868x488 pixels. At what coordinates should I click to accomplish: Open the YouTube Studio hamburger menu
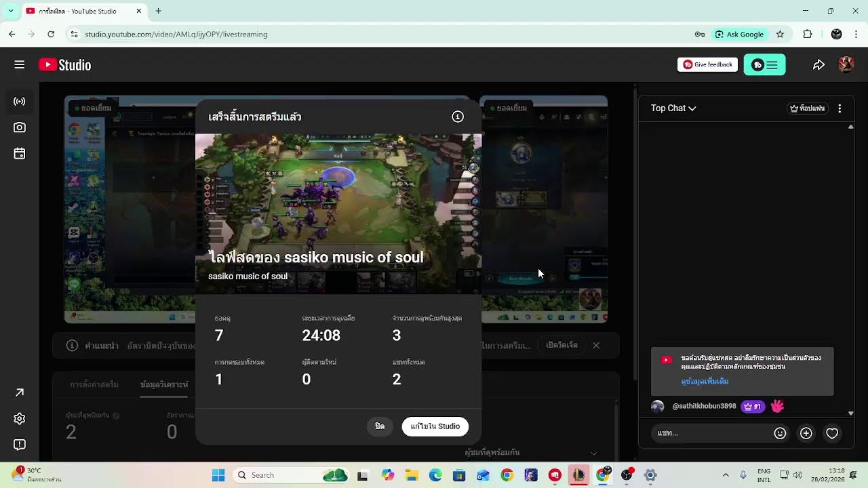tap(20, 64)
